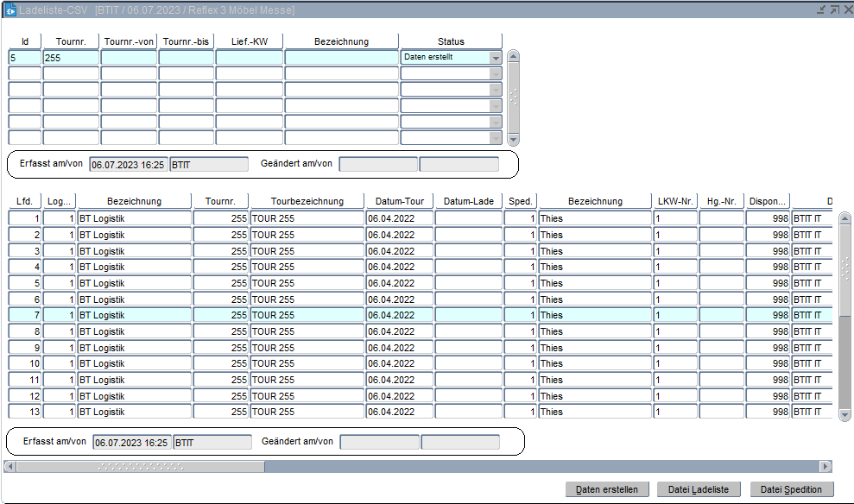
Task: Click the 'Daten erstellen' button
Action: 606,489
